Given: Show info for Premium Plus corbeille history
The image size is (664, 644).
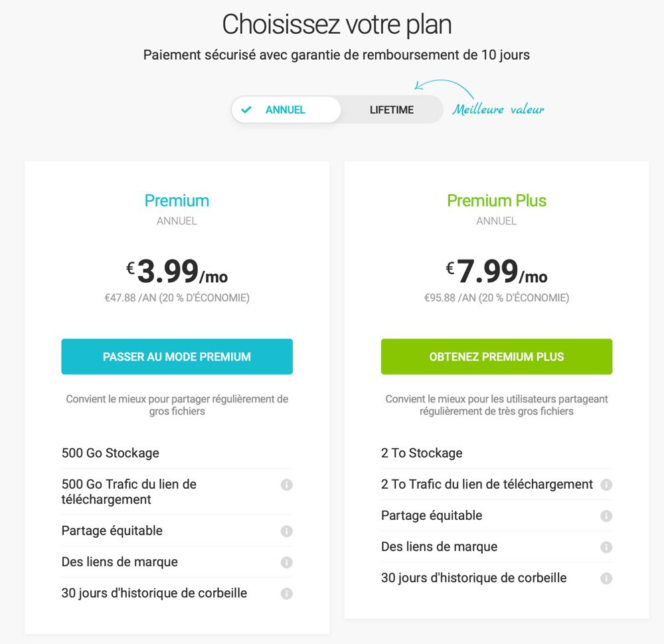Looking at the screenshot, I should (x=606, y=578).
